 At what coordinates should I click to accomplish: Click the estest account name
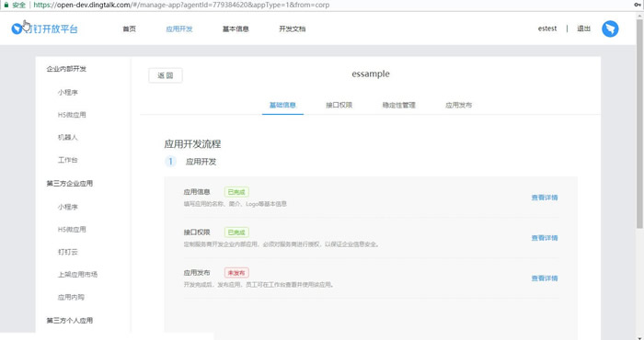[x=547, y=28]
